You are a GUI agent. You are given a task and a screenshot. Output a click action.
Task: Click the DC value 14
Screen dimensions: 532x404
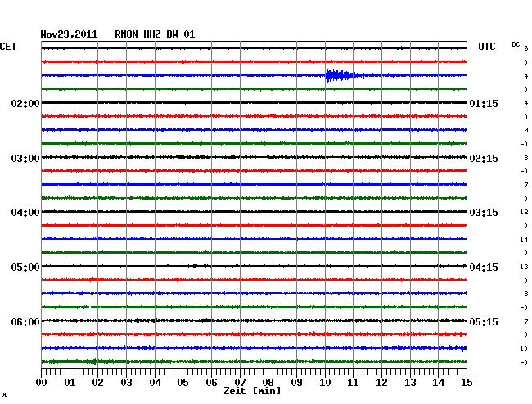click(524, 240)
